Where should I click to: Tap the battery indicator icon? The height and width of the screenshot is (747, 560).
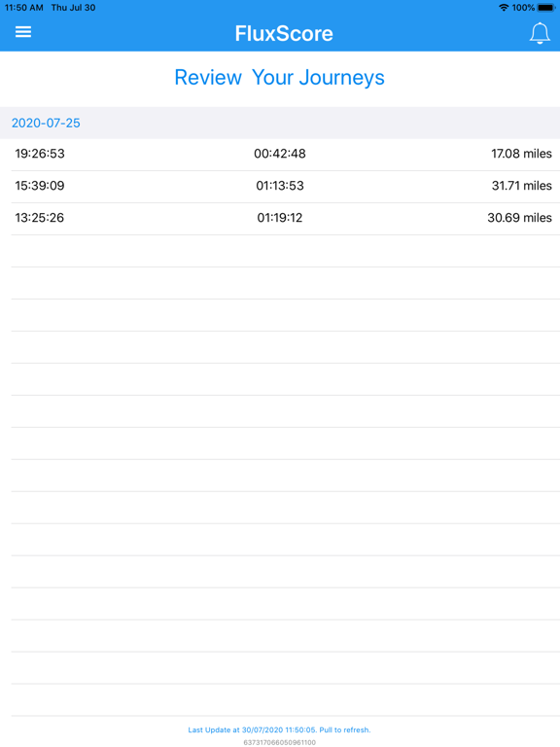pos(545,8)
